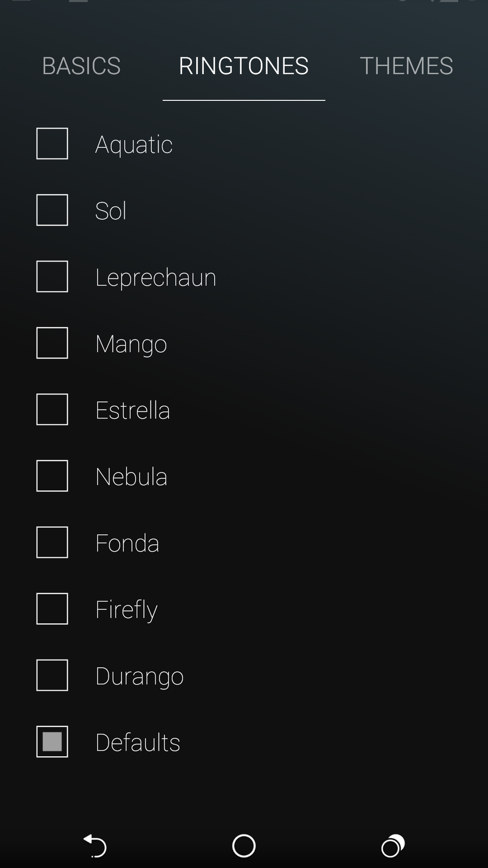This screenshot has height=868, width=488.
Task: Check the Sol ringtone box
Action: coord(52,210)
